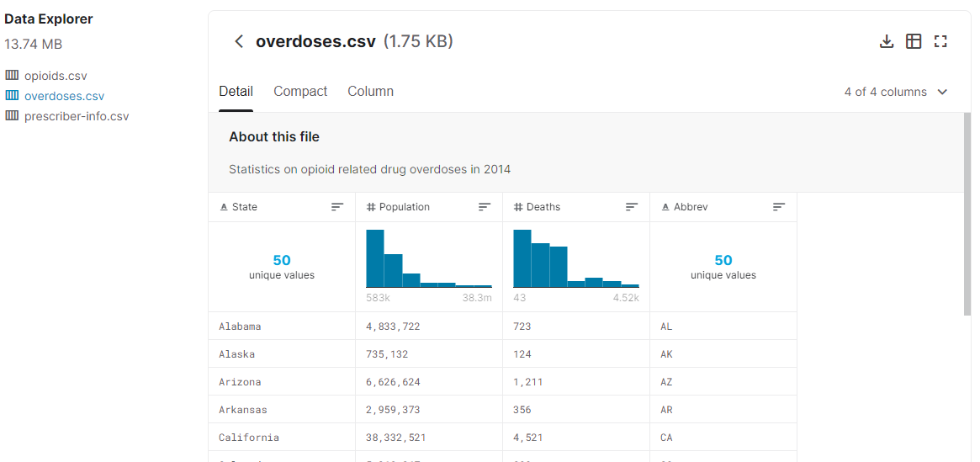Click the 50 unique values under State
The image size is (980, 462).
click(282, 266)
